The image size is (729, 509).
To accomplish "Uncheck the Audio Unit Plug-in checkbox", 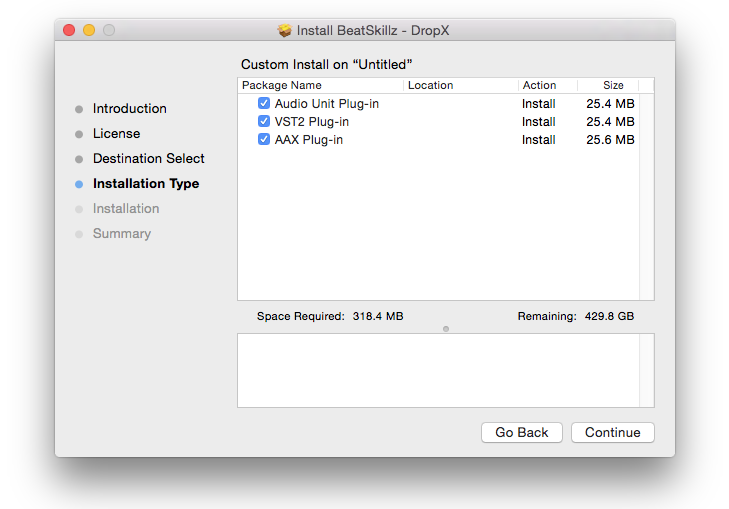I will [264, 104].
